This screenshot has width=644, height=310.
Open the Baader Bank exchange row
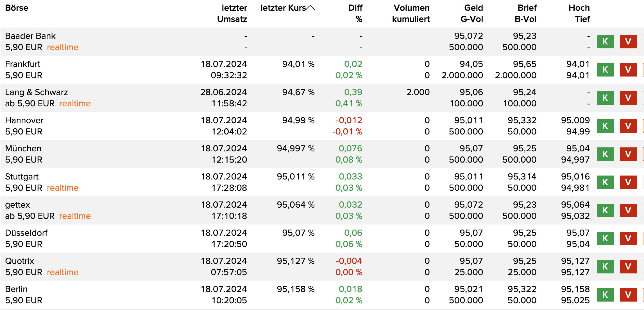coord(30,36)
